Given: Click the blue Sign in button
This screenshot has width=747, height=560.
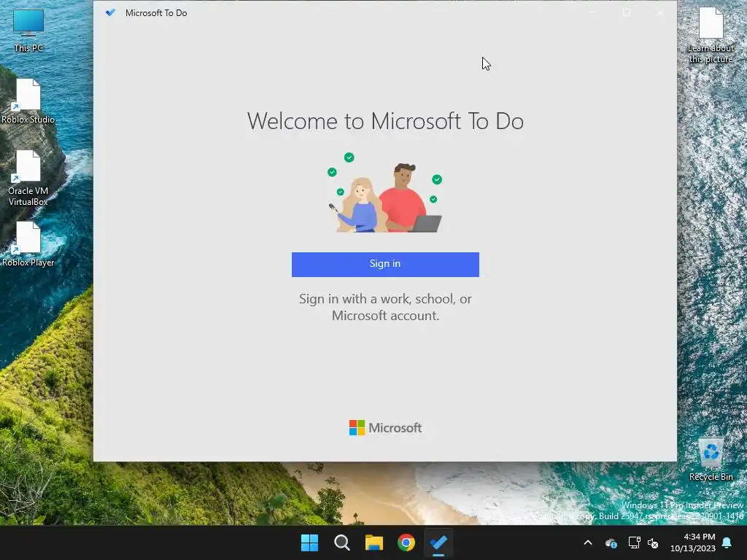Looking at the screenshot, I should 385,264.
